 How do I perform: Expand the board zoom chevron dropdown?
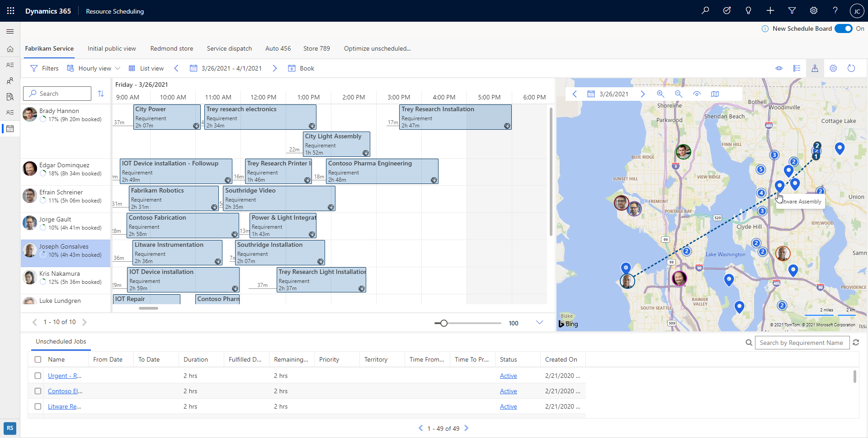539,322
